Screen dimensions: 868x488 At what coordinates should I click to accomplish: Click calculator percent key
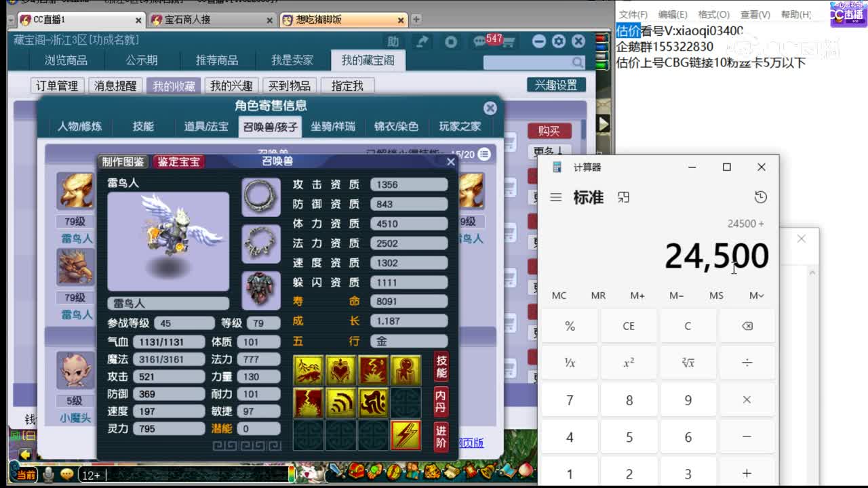click(x=570, y=326)
